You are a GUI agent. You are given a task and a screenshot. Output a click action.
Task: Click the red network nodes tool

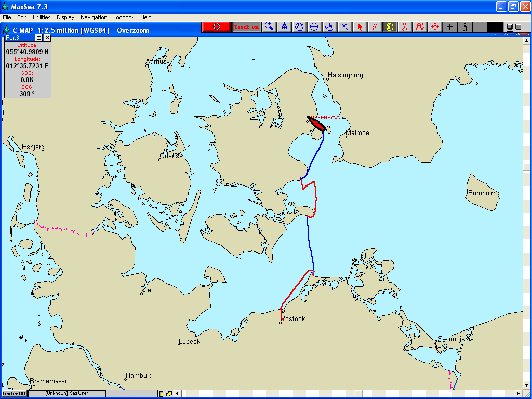tap(420, 27)
